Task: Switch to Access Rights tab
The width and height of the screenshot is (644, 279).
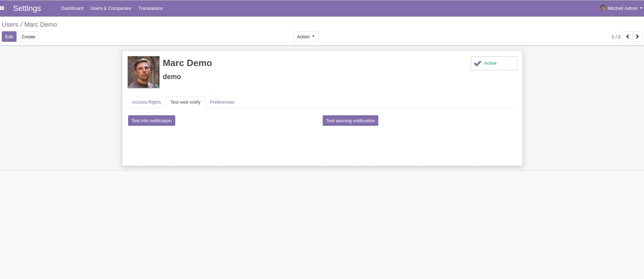Action: click(x=146, y=102)
